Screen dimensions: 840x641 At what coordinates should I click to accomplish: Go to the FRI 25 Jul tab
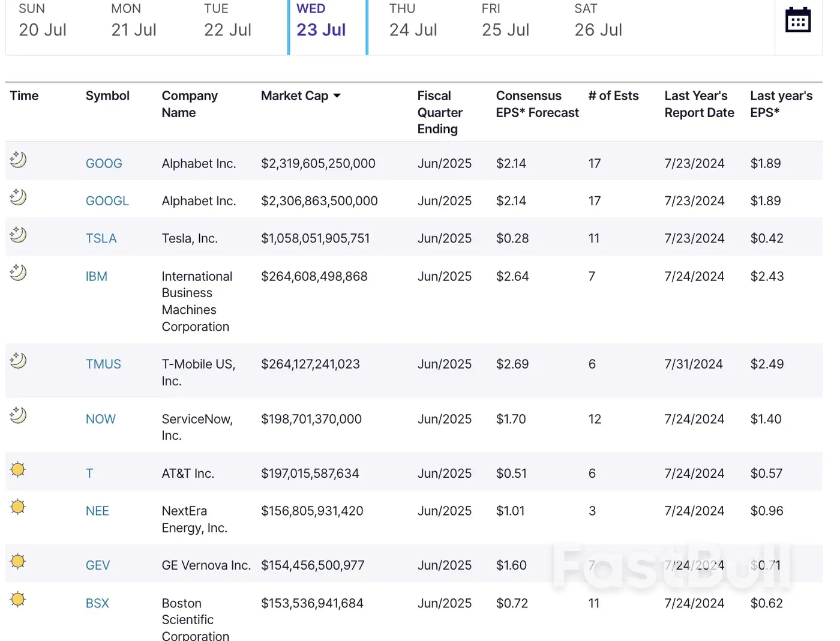[x=505, y=22]
